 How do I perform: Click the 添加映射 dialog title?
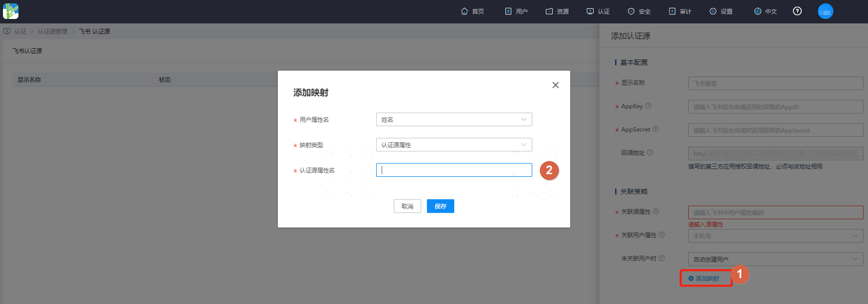pos(311,92)
